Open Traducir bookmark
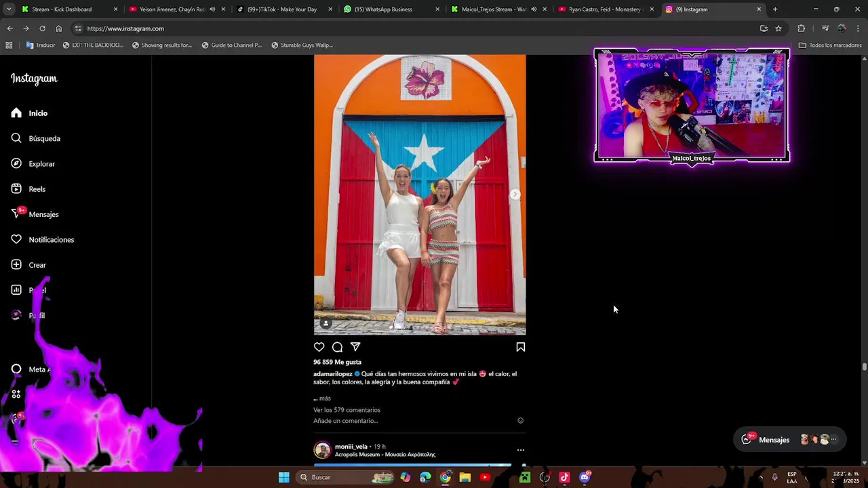 (41, 45)
